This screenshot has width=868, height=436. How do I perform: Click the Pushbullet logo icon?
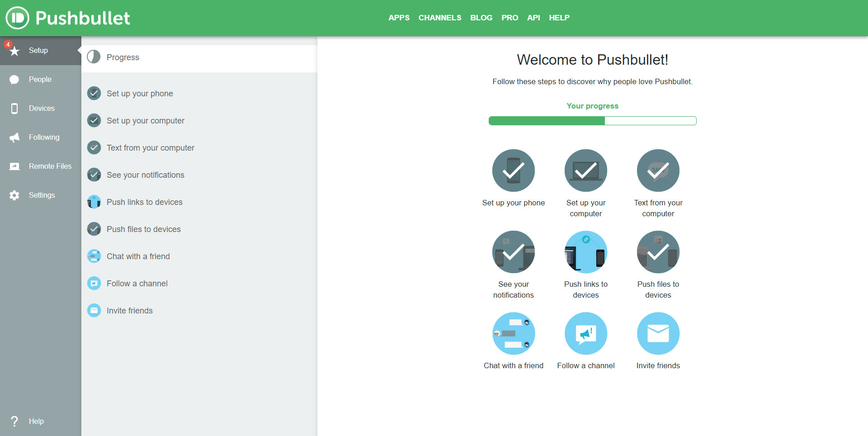[17, 18]
